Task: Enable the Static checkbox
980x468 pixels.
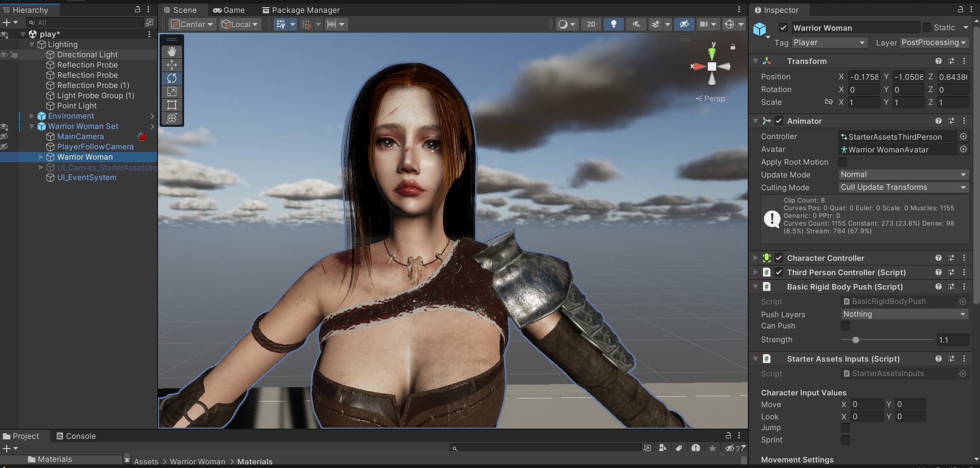Action: coord(927,28)
